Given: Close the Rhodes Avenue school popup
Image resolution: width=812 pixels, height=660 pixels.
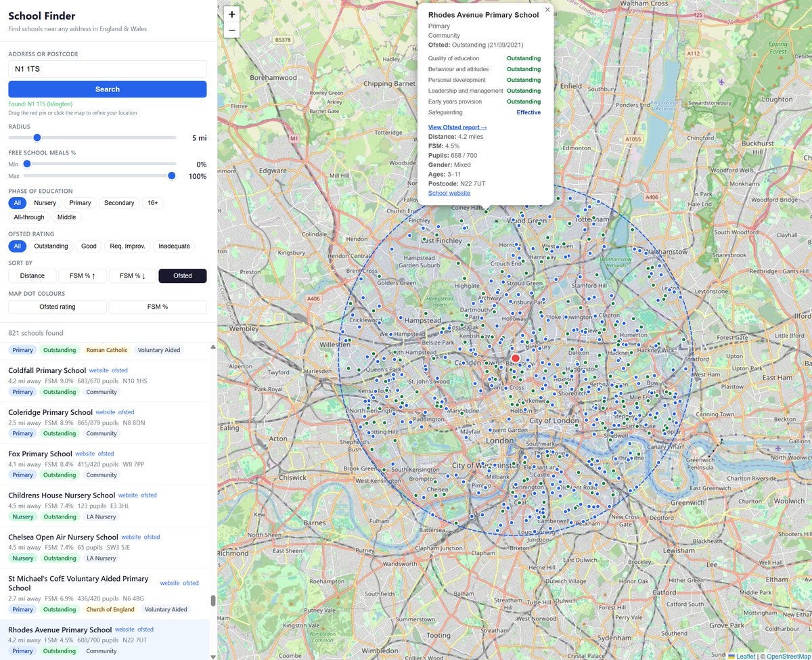Looking at the screenshot, I should pos(547,10).
